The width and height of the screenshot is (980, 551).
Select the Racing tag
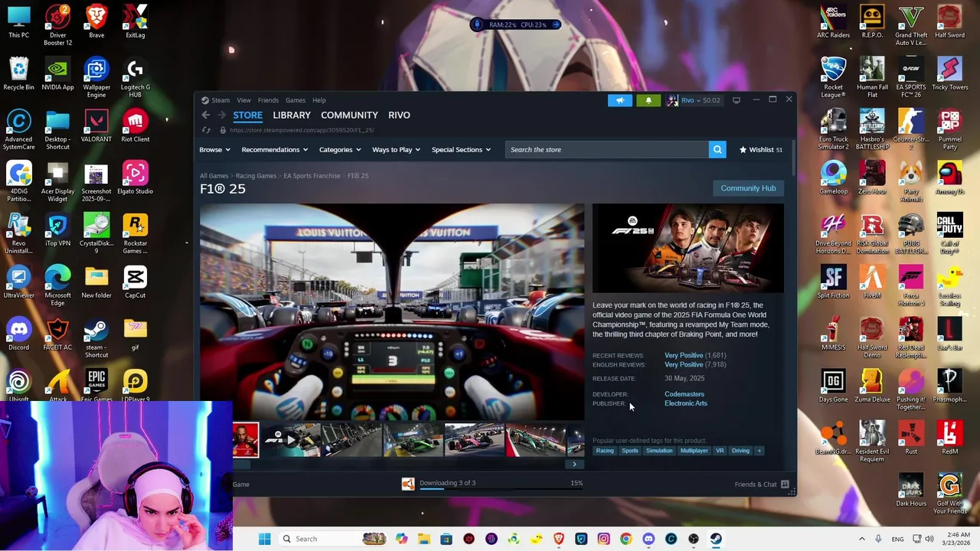[605, 451]
